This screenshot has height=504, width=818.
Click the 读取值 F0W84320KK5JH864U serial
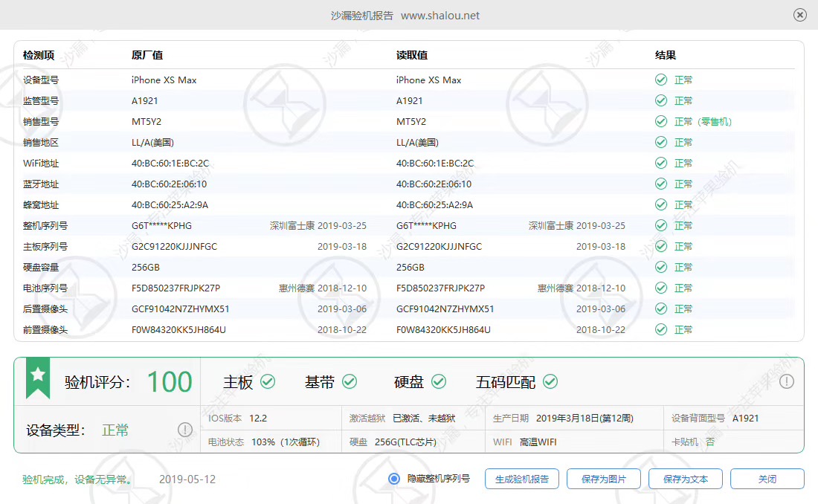coord(443,330)
